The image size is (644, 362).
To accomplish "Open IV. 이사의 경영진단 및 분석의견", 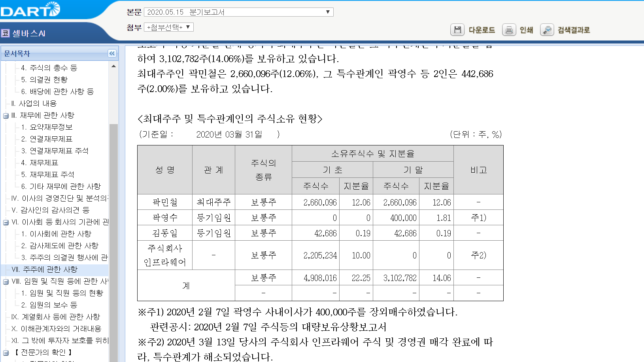I will click(60, 198).
